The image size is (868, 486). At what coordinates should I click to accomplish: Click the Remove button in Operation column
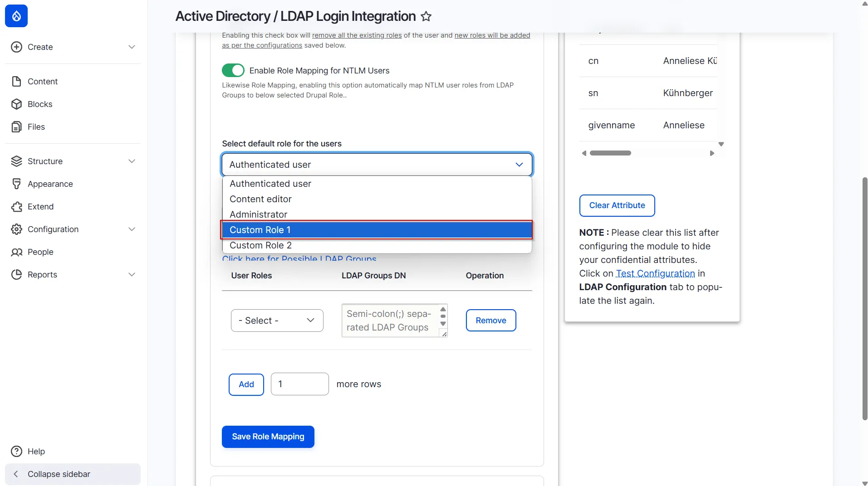point(491,321)
